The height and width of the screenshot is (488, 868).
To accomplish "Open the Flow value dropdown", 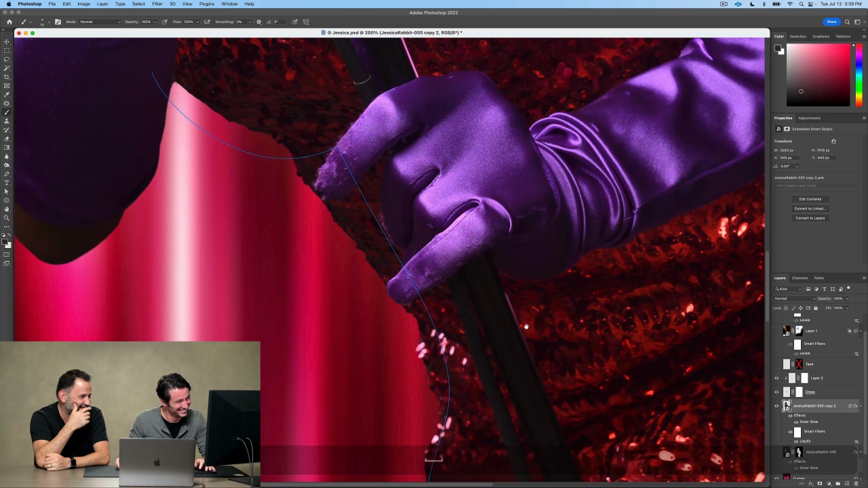I will click(197, 22).
